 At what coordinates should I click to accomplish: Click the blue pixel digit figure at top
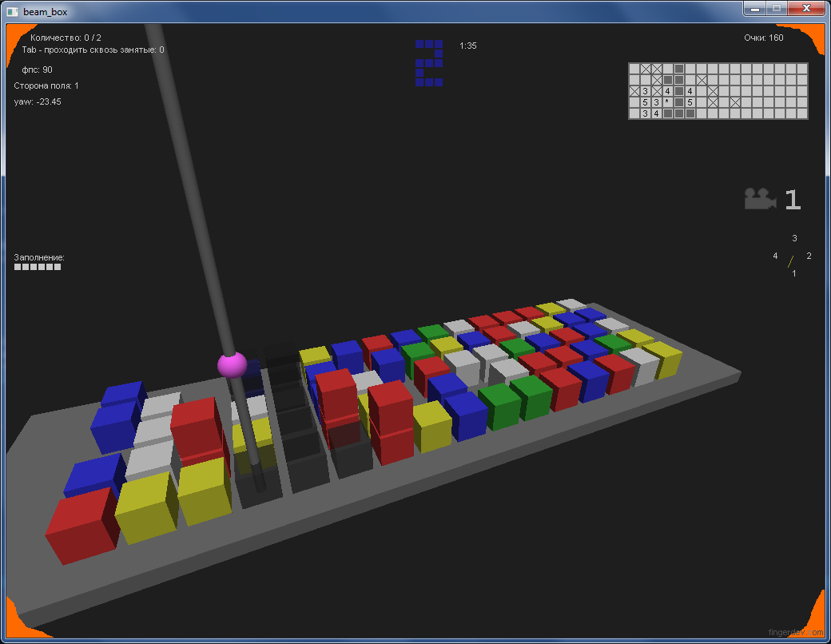429,63
